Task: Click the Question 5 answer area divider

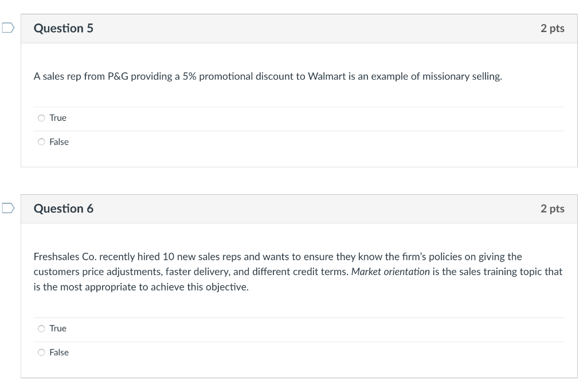Action: click(x=298, y=130)
